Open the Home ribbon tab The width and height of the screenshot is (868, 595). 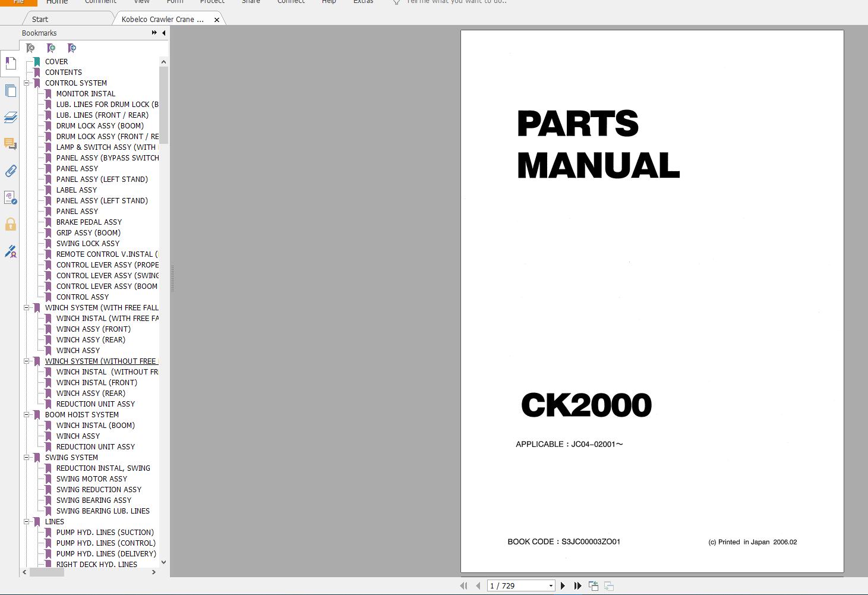tap(57, 2)
